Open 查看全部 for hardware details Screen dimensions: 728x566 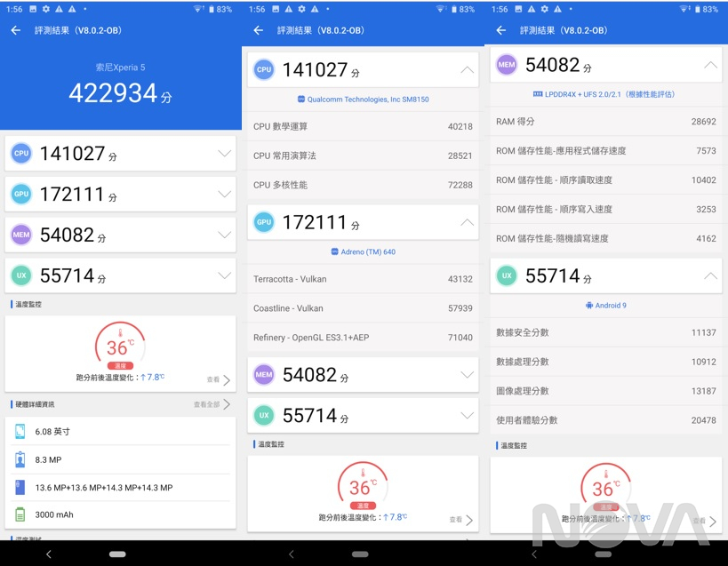click(x=212, y=404)
